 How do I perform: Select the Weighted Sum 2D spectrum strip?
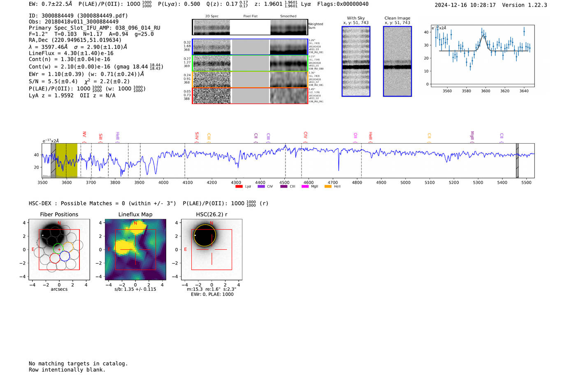click(x=250, y=27)
